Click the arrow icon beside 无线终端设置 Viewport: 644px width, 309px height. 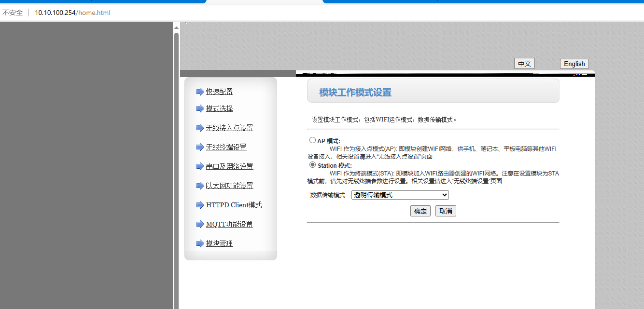[200, 147]
